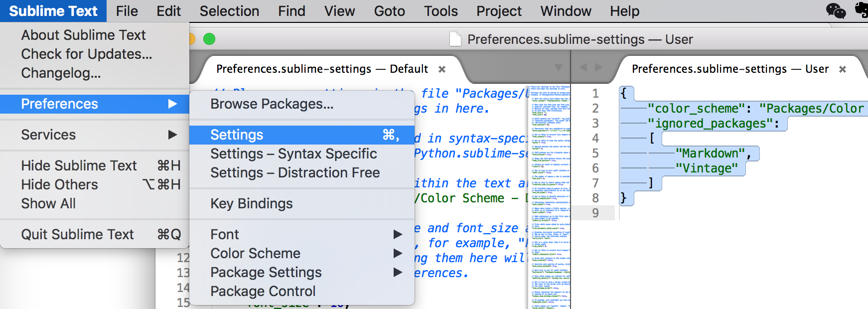
Task: Open the WeChat menu bar icon
Action: click(x=836, y=11)
